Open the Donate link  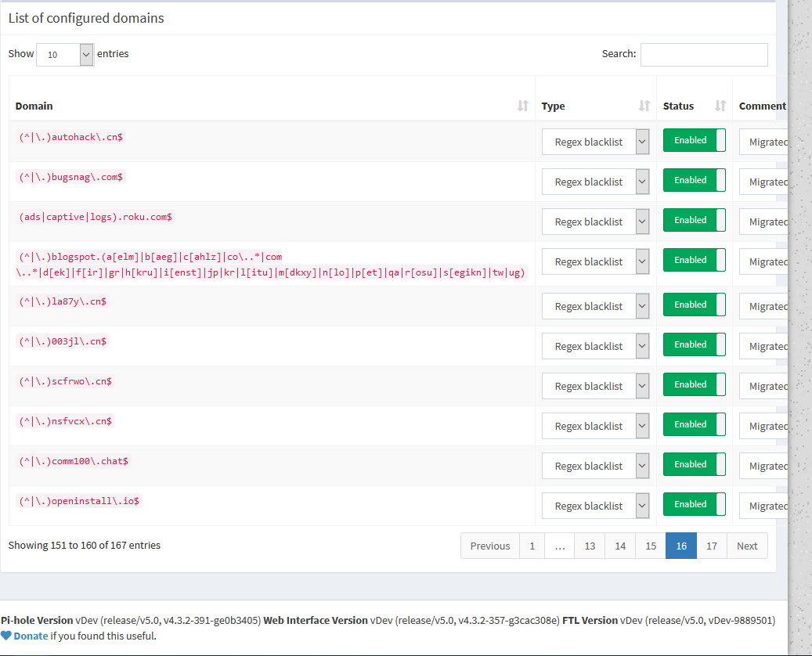click(x=29, y=636)
